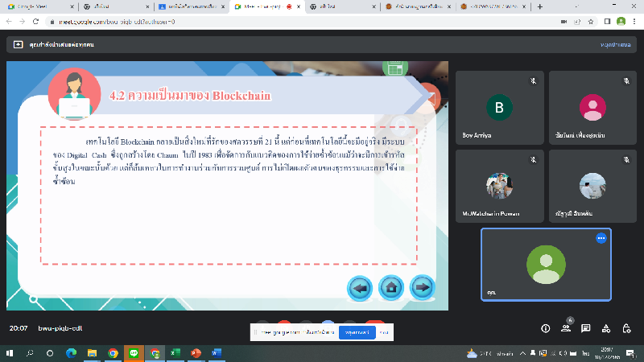Open Chrome's three-dot menu
Viewport: 644px width, 362px height.
point(634,22)
